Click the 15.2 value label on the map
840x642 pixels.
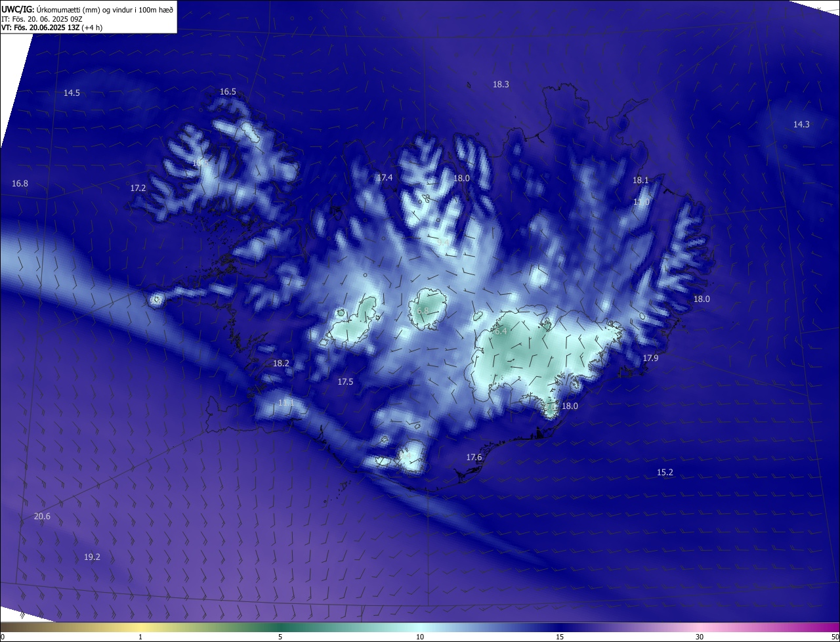pyautogui.click(x=665, y=472)
